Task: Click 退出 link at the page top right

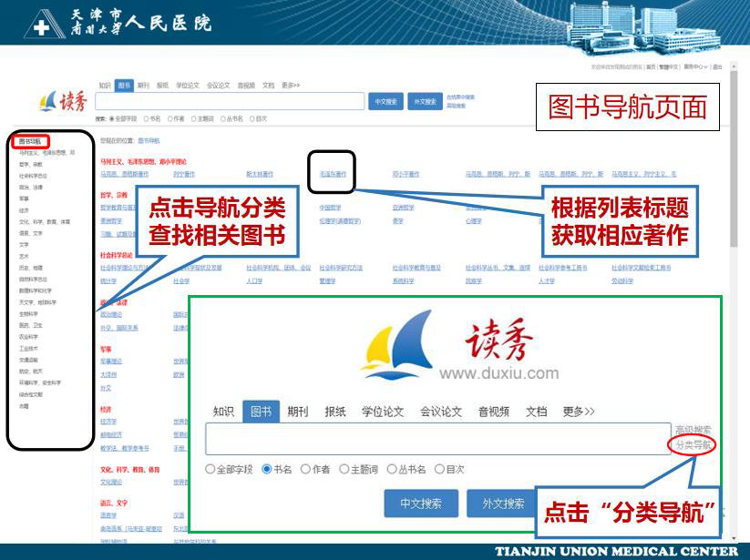Action: tap(717, 66)
